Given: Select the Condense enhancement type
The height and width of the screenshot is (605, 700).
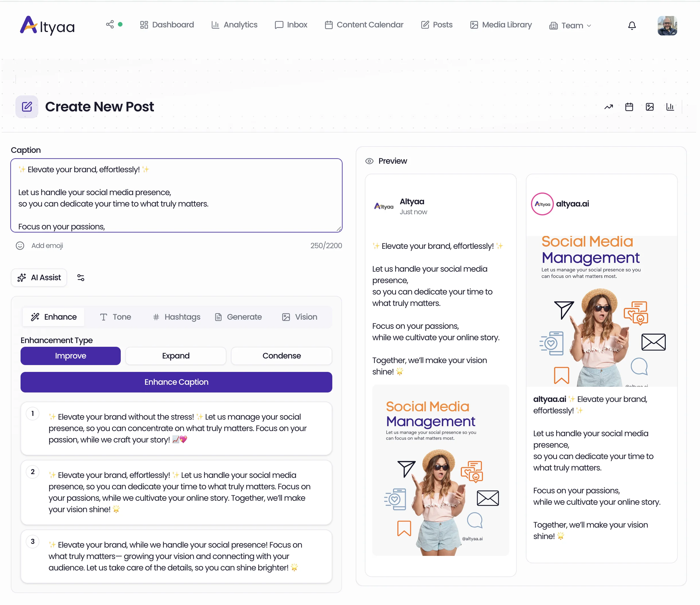Looking at the screenshot, I should [281, 356].
